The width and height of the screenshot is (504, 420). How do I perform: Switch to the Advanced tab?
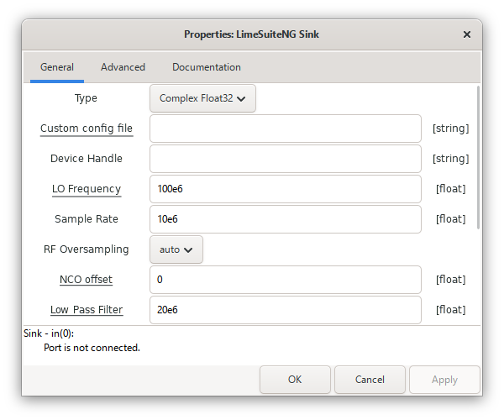123,67
